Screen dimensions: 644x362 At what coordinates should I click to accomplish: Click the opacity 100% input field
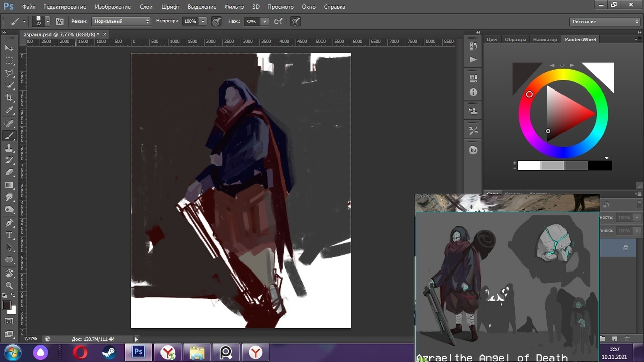(190, 21)
